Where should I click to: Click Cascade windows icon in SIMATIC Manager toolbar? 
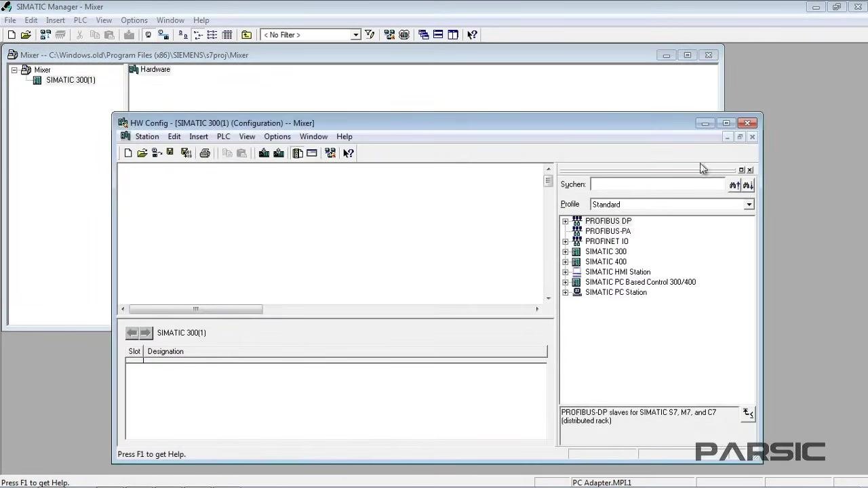coord(424,35)
